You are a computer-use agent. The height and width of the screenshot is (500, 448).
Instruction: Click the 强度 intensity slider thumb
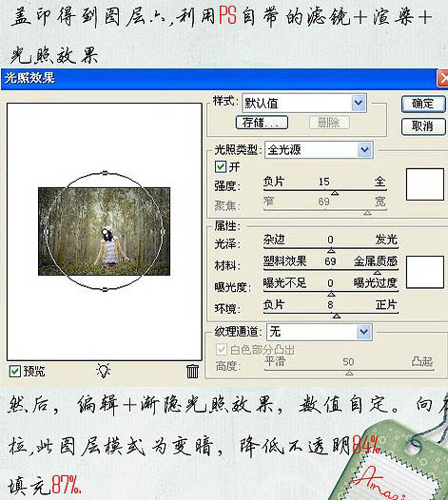(x=335, y=193)
